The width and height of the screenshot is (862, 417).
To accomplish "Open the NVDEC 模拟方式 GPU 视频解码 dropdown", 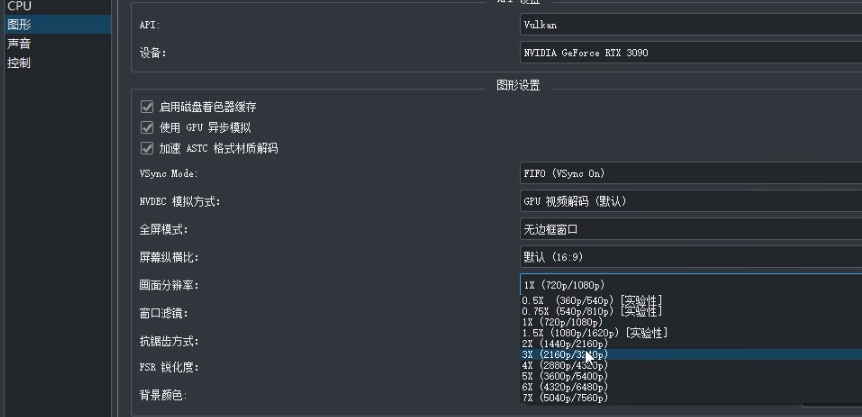I will (690, 201).
